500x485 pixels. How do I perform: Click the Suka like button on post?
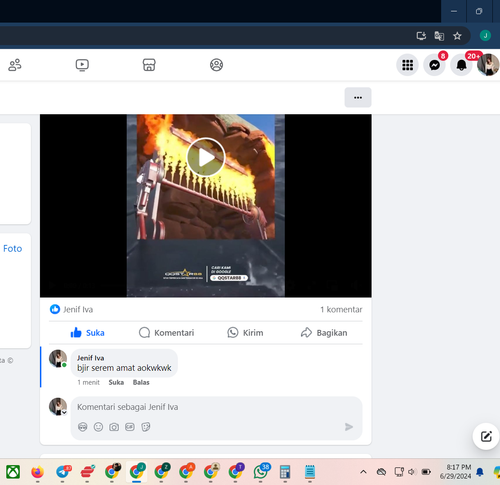coord(87,333)
